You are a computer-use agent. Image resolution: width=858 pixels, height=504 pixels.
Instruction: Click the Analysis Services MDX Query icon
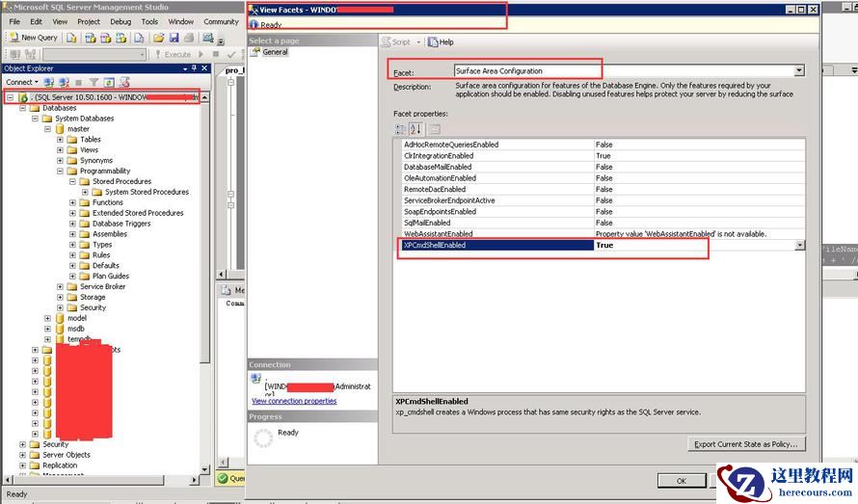tap(91, 38)
